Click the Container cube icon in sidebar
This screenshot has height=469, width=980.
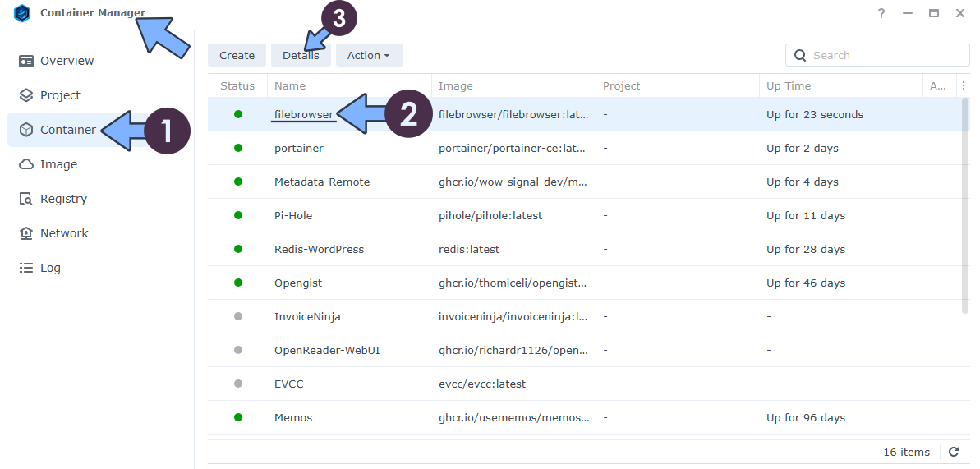click(x=25, y=130)
